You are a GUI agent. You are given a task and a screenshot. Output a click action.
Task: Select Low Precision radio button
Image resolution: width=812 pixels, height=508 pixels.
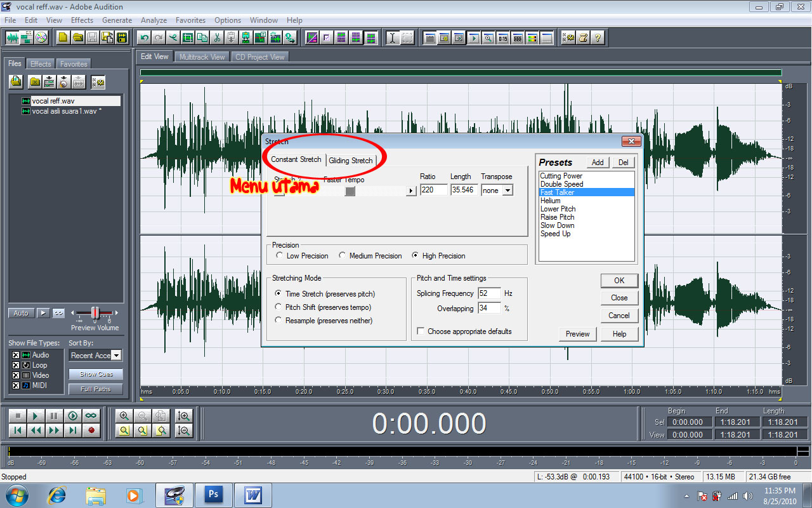tap(280, 256)
